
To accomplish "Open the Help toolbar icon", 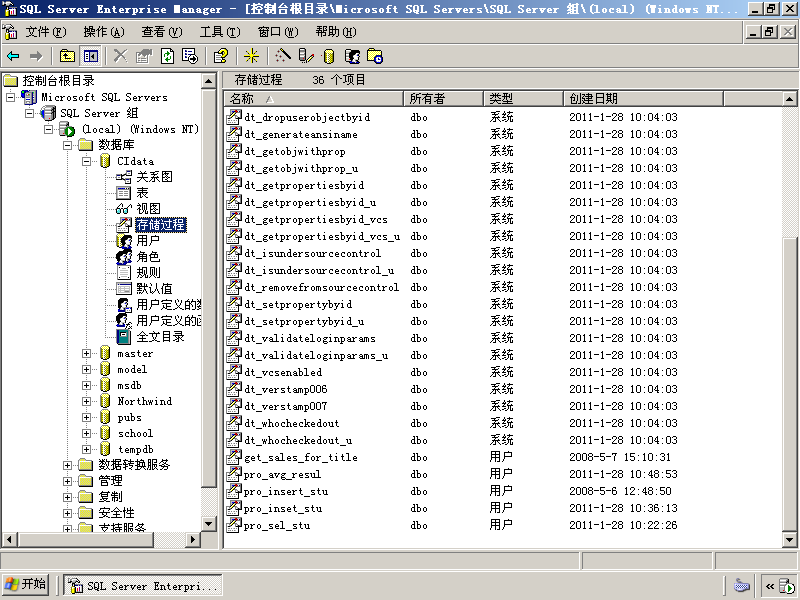I will point(221,56).
